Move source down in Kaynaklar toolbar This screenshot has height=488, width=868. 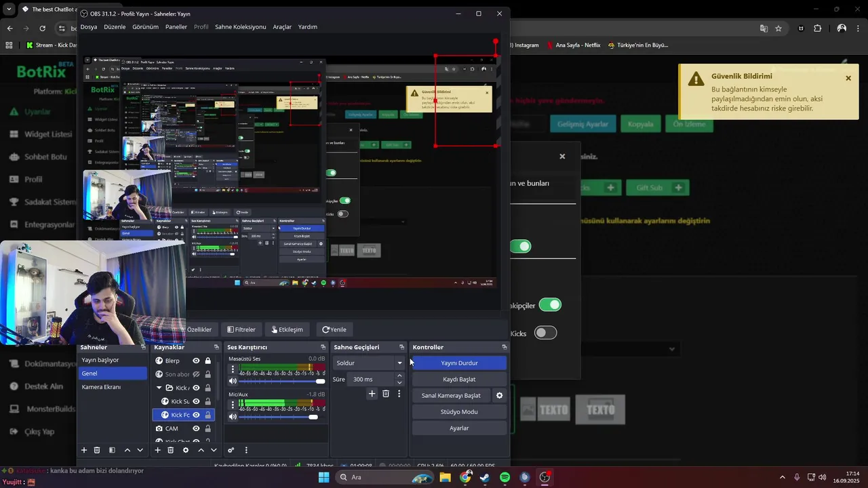pyautogui.click(x=214, y=450)
